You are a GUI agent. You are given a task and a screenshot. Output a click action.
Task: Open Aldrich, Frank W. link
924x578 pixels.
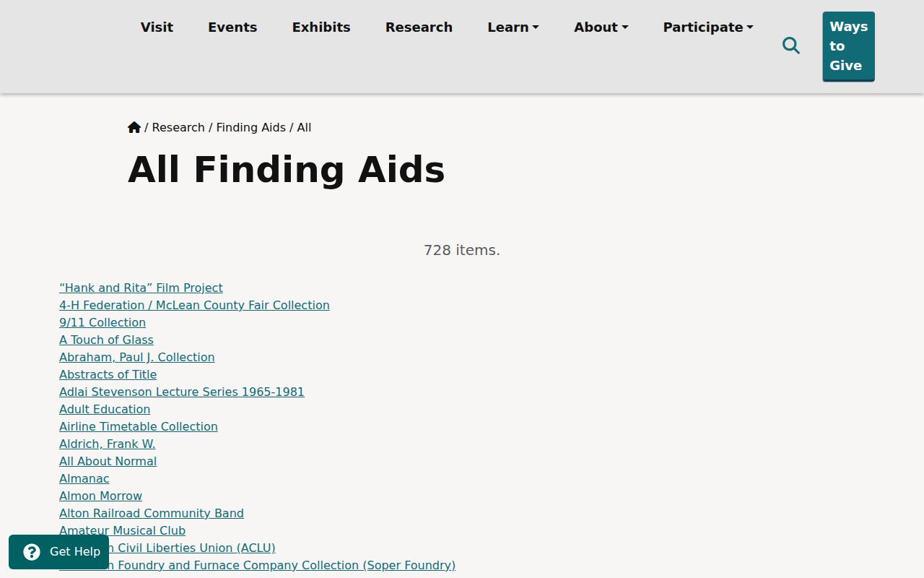click(108, 444)
